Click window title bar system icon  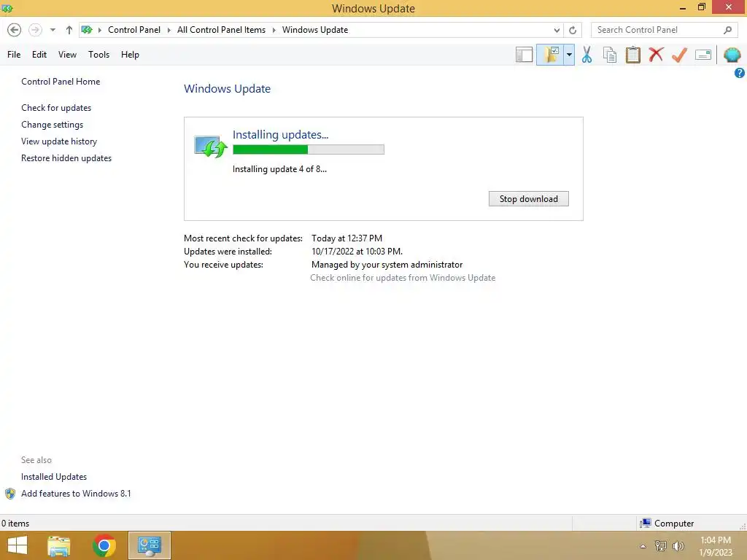pos(7,8)
